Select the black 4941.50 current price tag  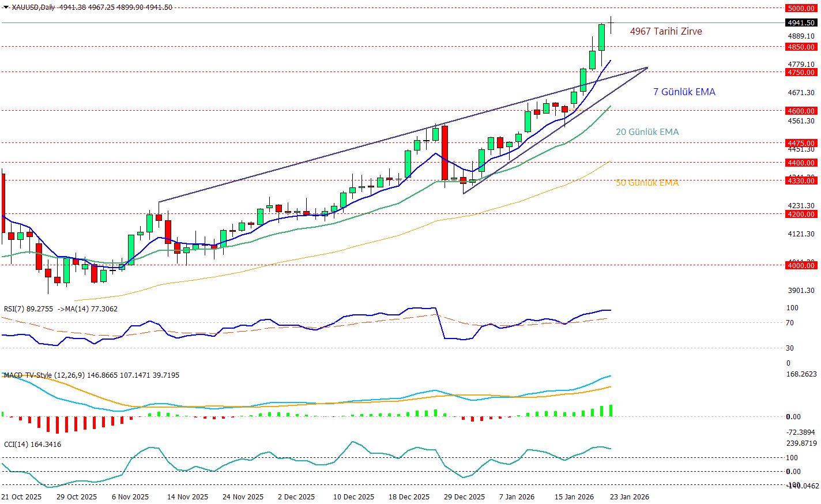pos(801,23)
